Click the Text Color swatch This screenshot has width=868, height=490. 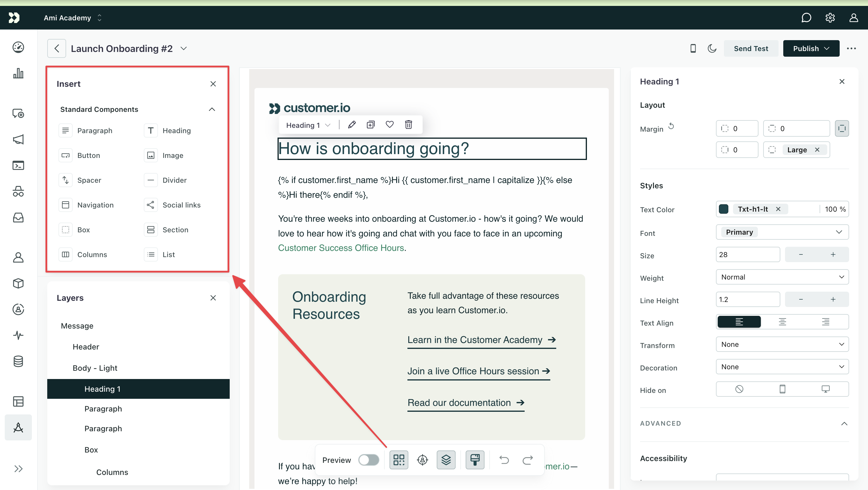(723, 209)
